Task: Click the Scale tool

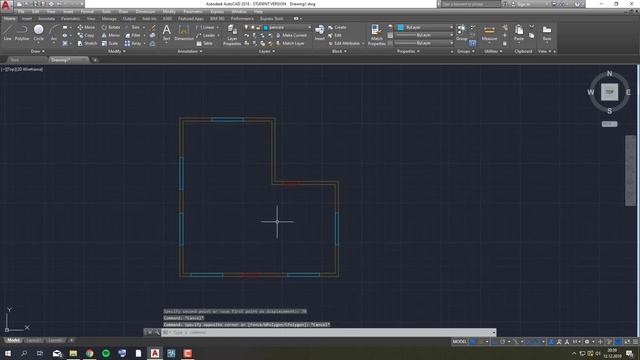Action: coord(110,43)
